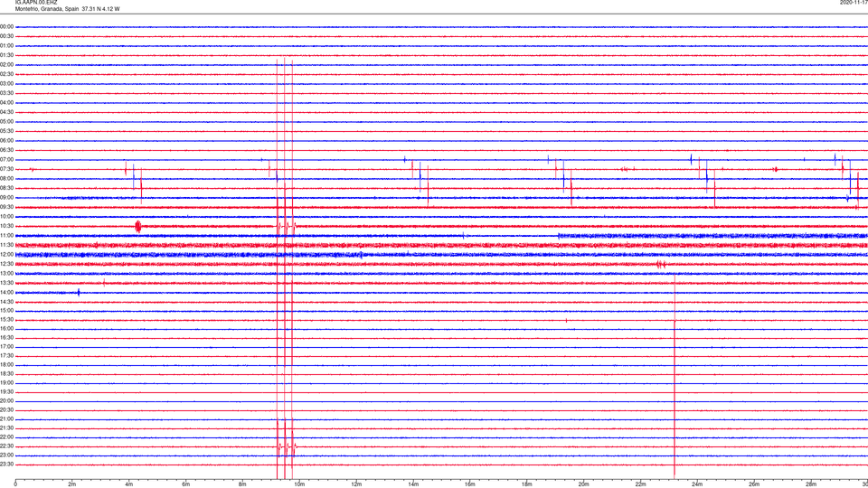868x488 pixels.
Task: Select the 13:00 trace time label
Action: coord(6,273)
